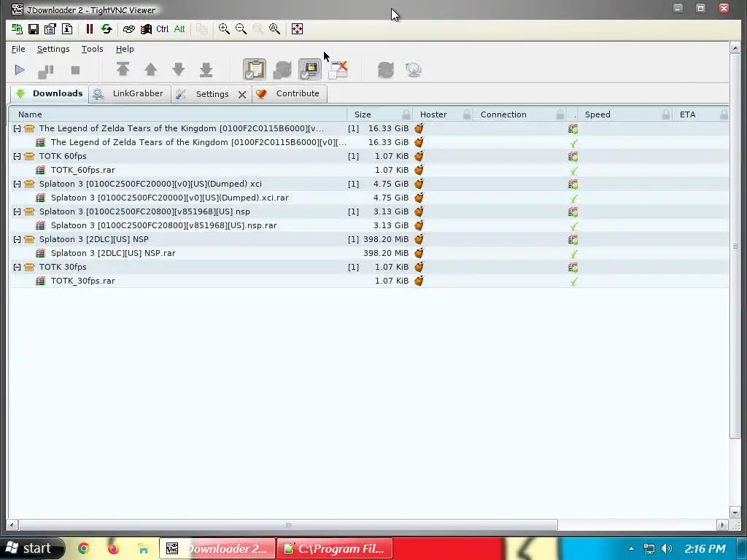This screenshot has height=560, width=747.
Task: Switch the VNC viewer to full screen
Action: click(298, 29)
